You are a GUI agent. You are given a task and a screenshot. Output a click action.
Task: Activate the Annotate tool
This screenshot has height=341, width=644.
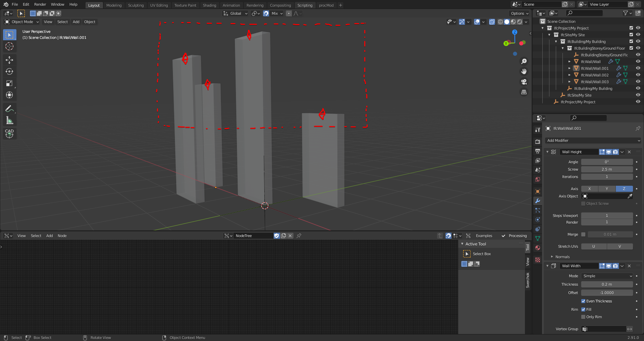[9, 109]
